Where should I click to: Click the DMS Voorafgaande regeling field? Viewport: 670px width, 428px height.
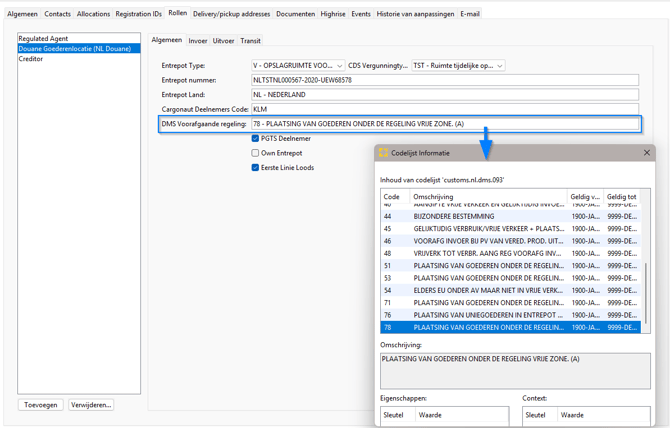(x=445, y=124)
